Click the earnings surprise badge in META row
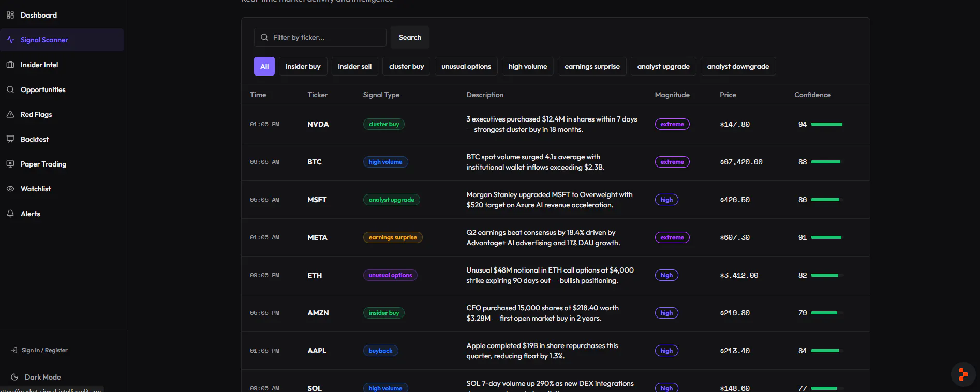Image resolution: width=980 pixels, height=392 pixels. 393,237
